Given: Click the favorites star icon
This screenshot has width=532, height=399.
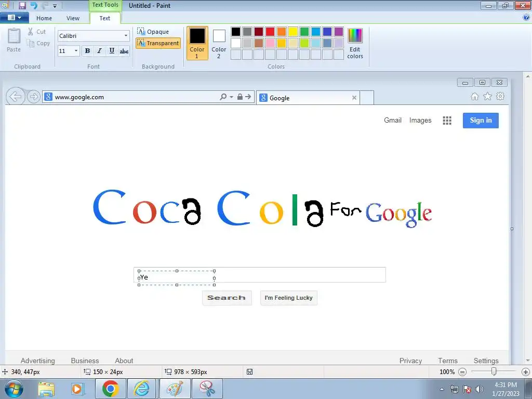Looking at the screenshot, I should 487,96.
